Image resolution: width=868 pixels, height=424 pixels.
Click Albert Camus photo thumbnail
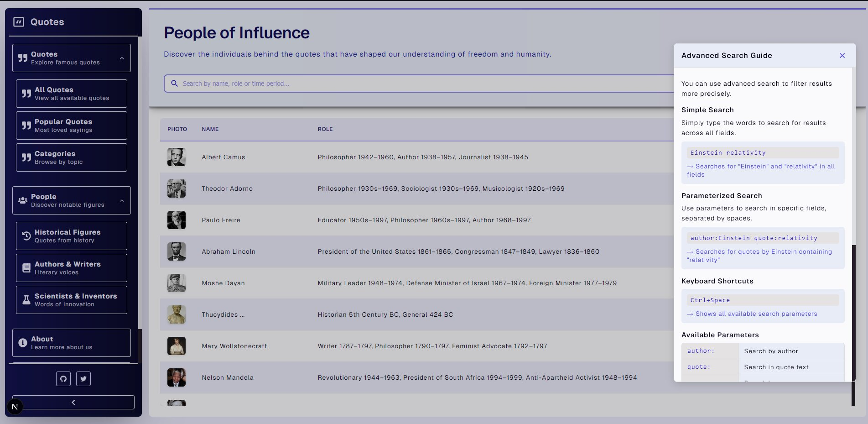tap(177, 157)
